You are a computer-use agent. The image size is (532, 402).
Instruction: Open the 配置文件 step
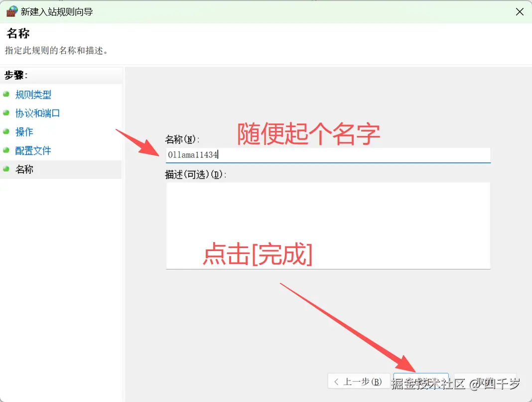33,150
